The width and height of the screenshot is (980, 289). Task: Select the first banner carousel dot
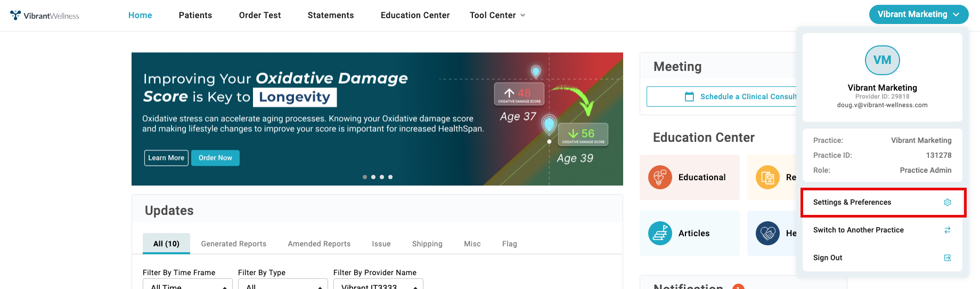tap(365, 177)
